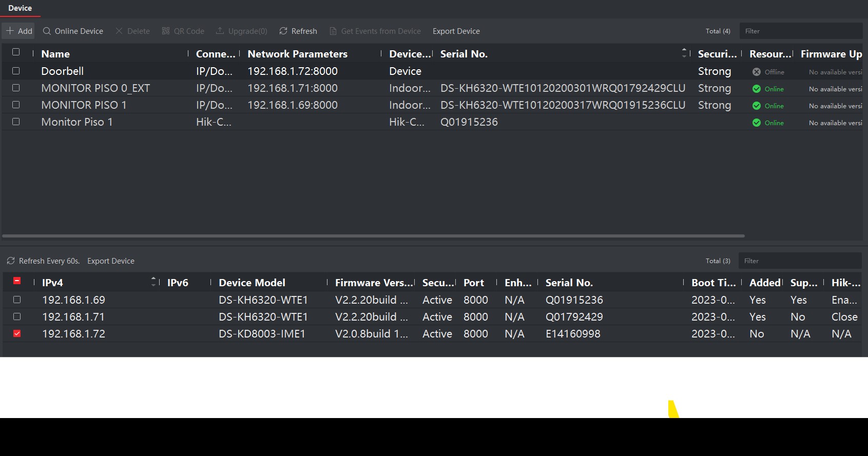Viewport: 868px width, 456px height.
Task: Click the Add device plus icon
Action: point(10,31)
